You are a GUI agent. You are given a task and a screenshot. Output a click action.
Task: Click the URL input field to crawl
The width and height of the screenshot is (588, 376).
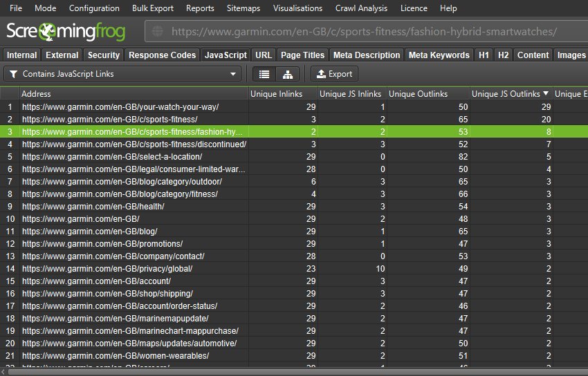(367, 32)
